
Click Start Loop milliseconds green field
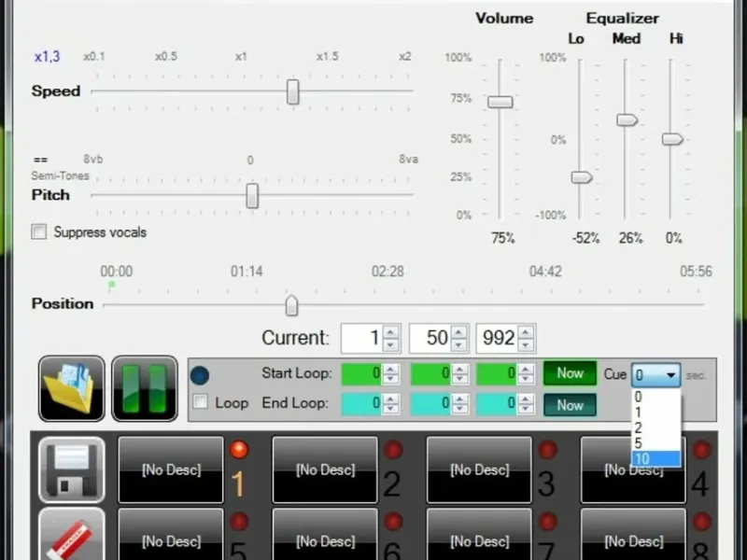(x=497, y=373)
